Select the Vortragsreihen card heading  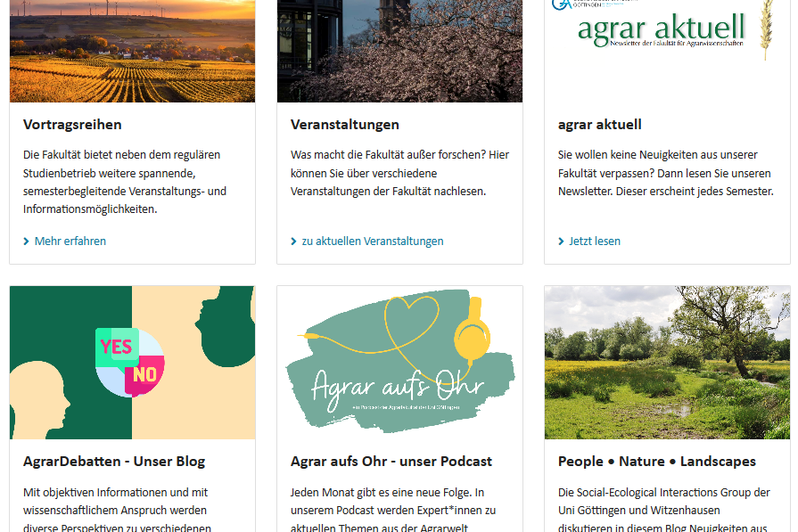[x=72, y=125]
